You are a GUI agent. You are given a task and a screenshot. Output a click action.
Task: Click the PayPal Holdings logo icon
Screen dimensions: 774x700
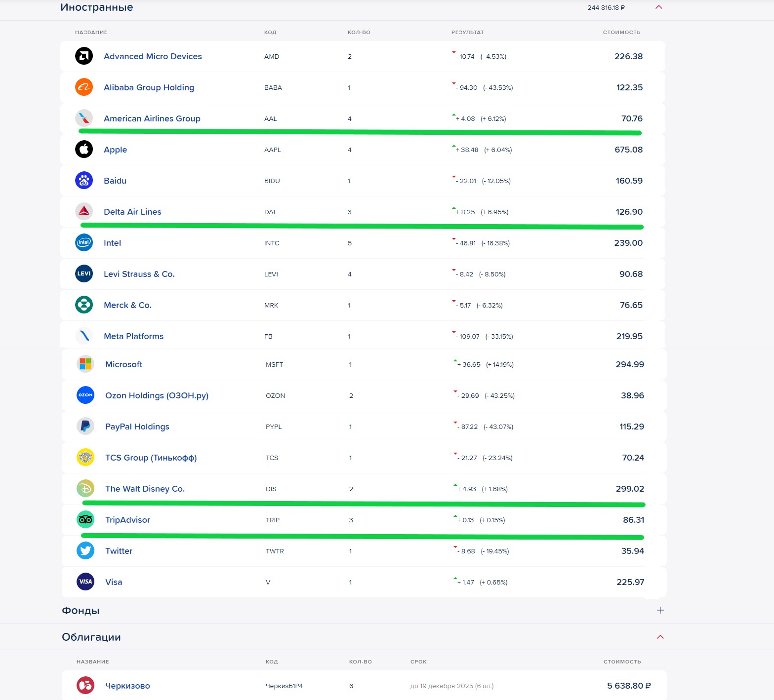pos(85,426)
